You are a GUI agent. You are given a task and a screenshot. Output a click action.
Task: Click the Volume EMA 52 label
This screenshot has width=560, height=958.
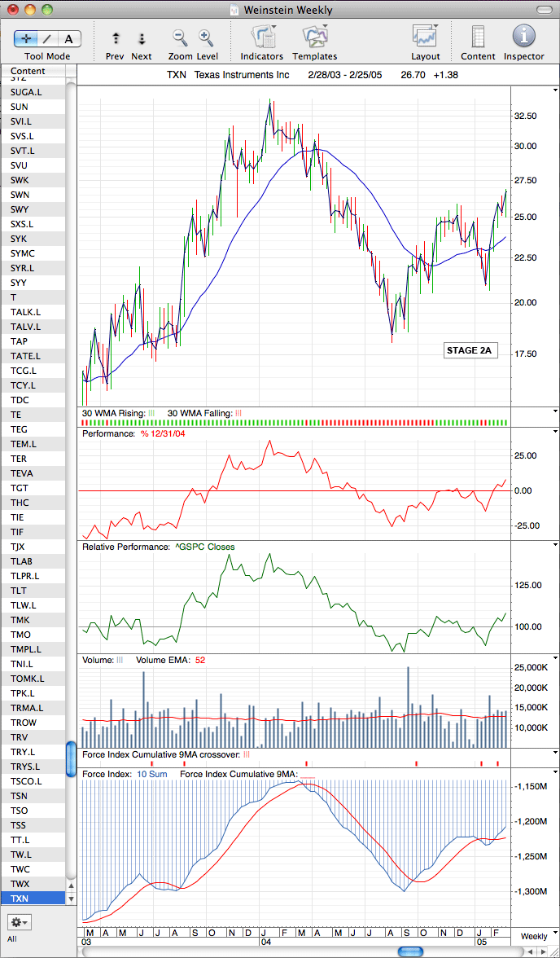pos(170,660)
